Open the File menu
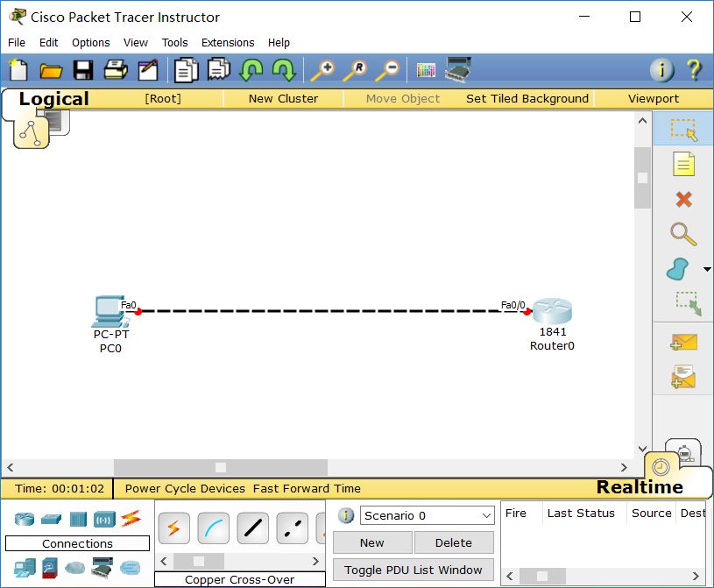 17,43
